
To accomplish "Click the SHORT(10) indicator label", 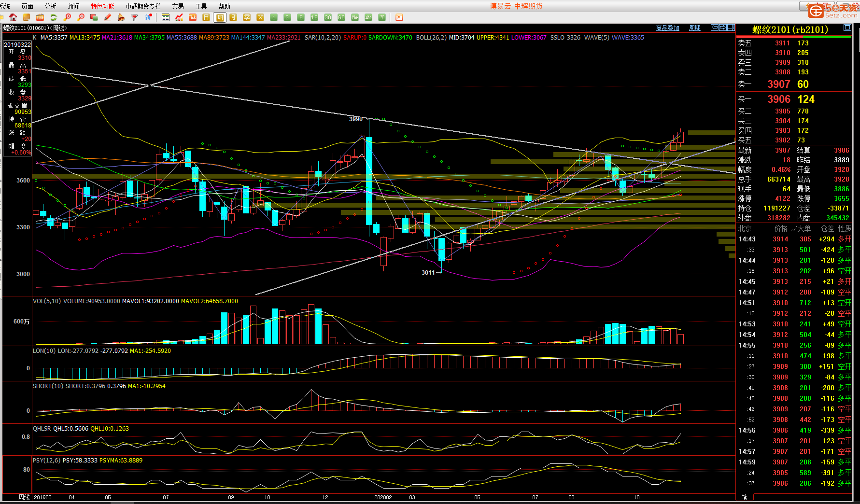I will point(48,386).
